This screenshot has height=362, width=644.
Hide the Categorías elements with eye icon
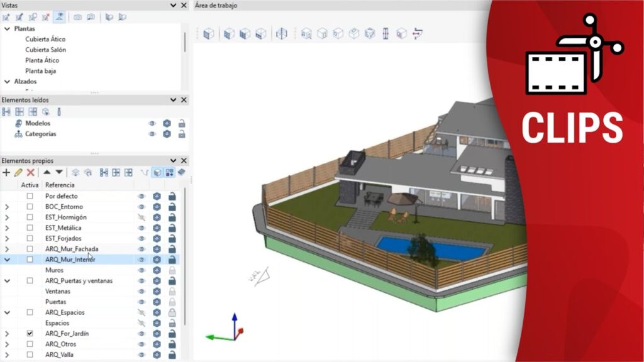coord(152,134)
